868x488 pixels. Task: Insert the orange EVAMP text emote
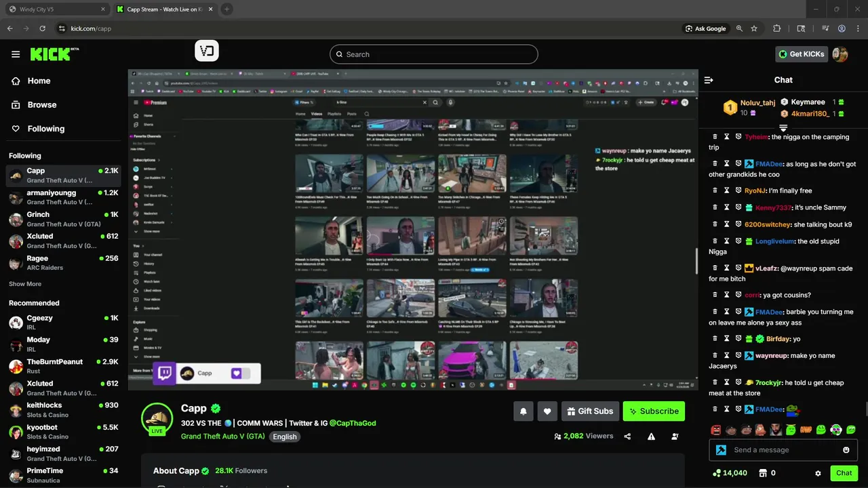(806, 430)
